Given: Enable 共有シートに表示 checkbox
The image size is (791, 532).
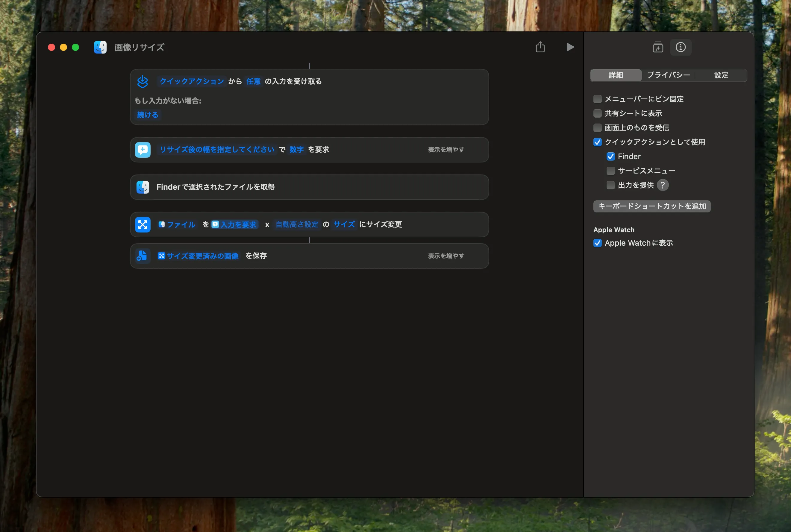Looking at the screenshot, I should pos(598,113).
